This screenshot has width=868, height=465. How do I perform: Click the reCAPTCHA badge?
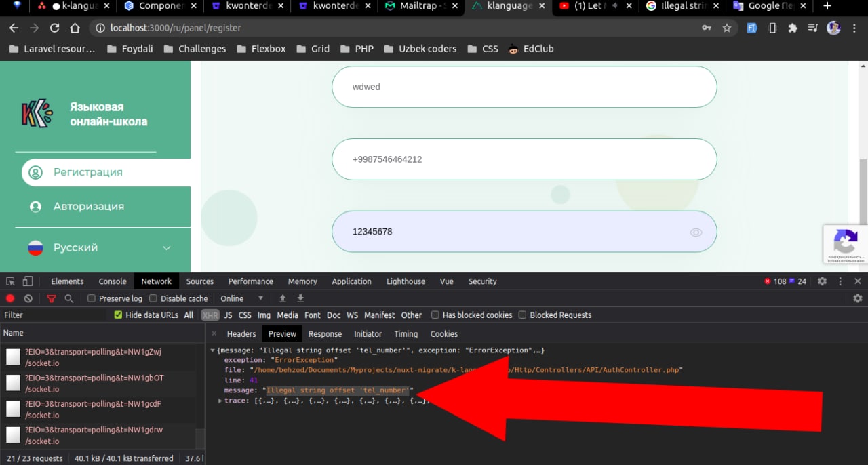point(846,244)
